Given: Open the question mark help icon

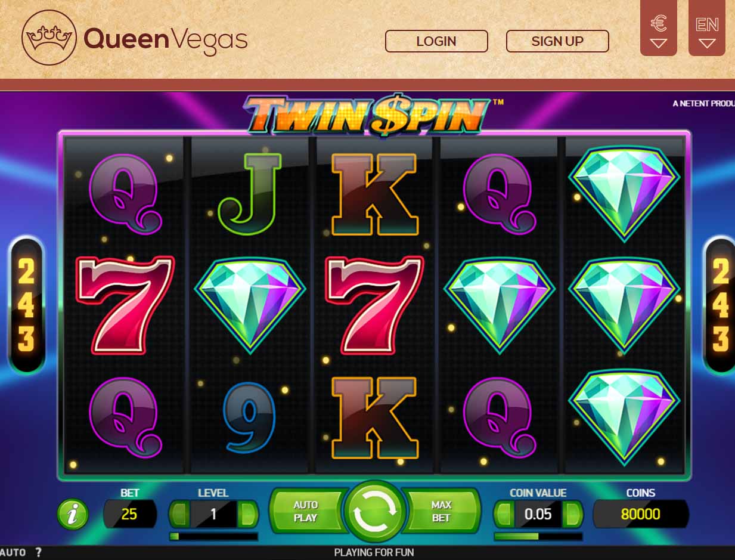Looking at the screenshot, I should (x=39, y=553).
